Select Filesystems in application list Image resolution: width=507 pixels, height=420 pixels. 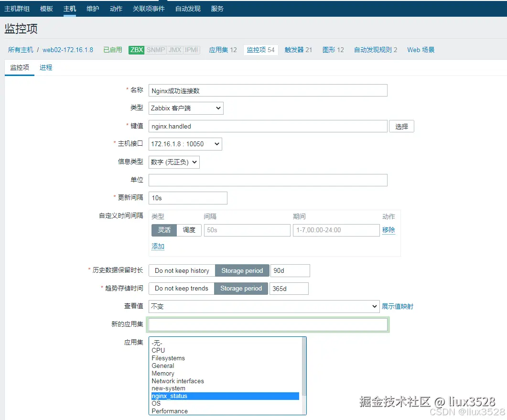(x=225, y=358)
